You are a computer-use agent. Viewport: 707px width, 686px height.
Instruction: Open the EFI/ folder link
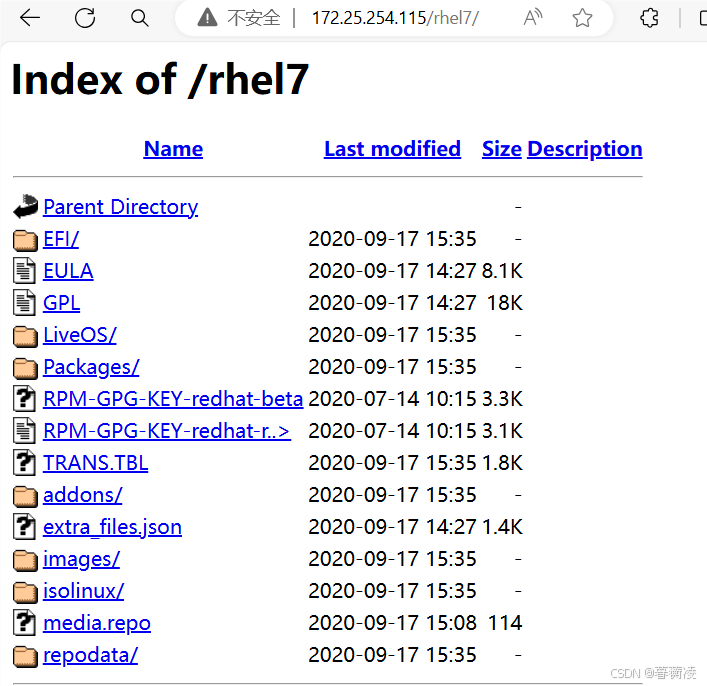(x=61, y=239)
